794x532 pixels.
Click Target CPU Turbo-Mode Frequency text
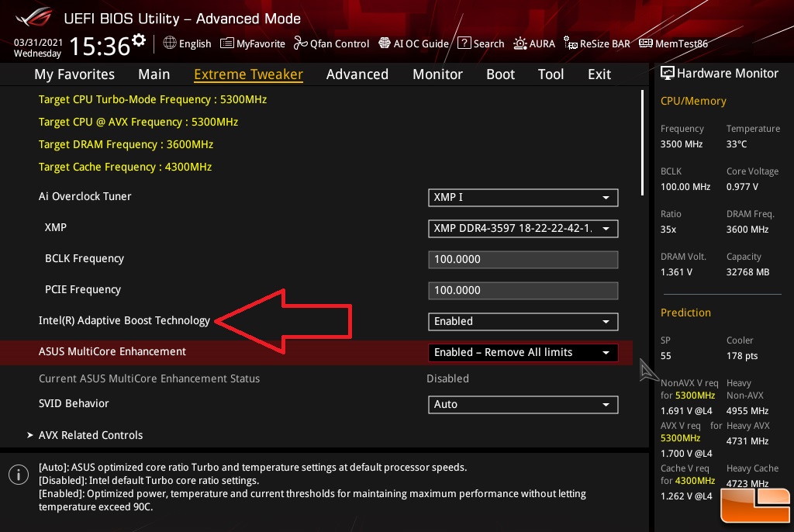pos(153,100)
